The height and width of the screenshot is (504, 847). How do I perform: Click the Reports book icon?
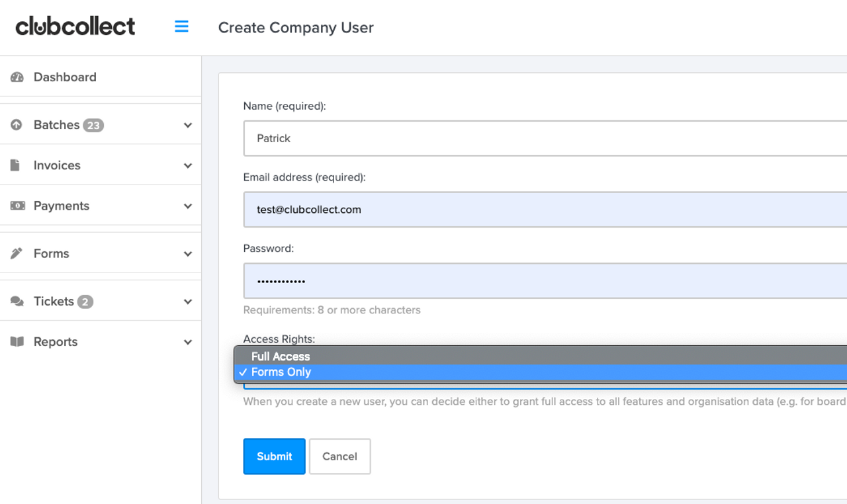coord(17,342)
